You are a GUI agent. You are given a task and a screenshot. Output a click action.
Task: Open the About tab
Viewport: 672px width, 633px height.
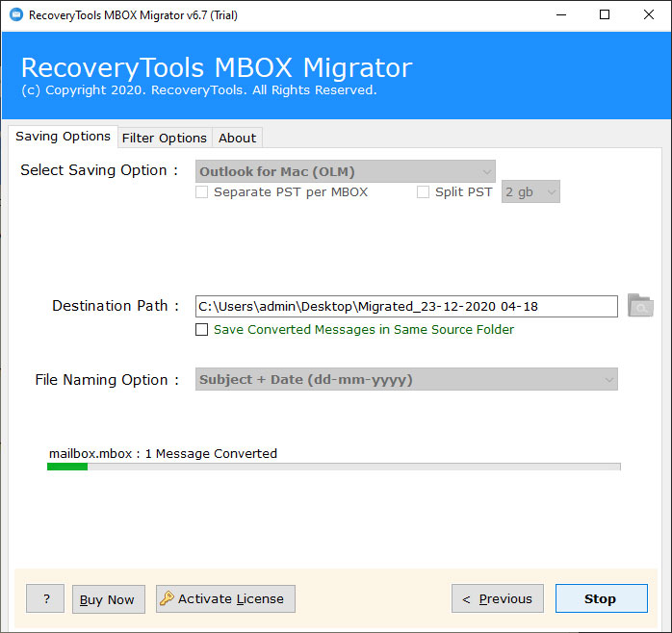coord(237,138)
